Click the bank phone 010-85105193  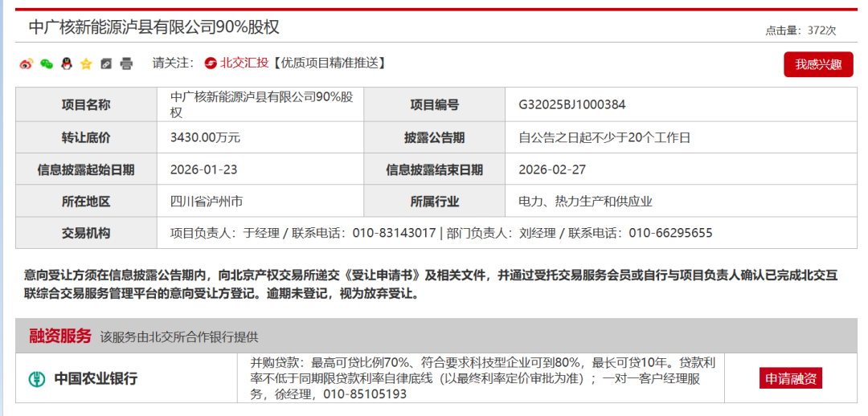(366, 394)
